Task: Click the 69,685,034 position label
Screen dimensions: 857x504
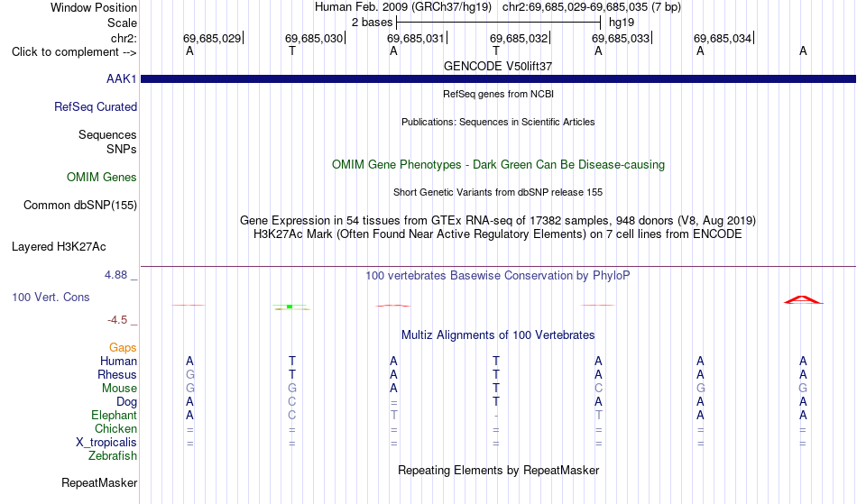Action: [723, 39]
